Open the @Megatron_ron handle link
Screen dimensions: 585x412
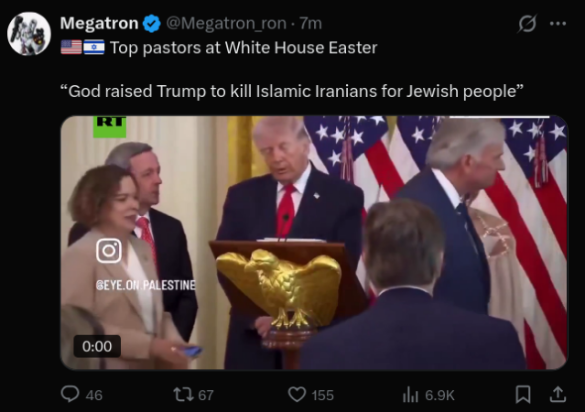click(226, 24)
